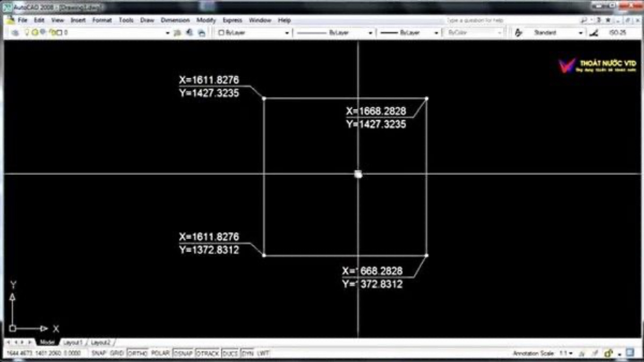
Task: Open the Express menu
Action: (232, 20)
